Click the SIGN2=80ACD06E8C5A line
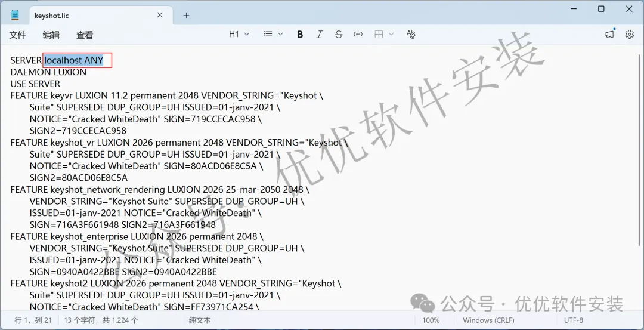Viewport: 644px width, 330px height. click(79, 178)
